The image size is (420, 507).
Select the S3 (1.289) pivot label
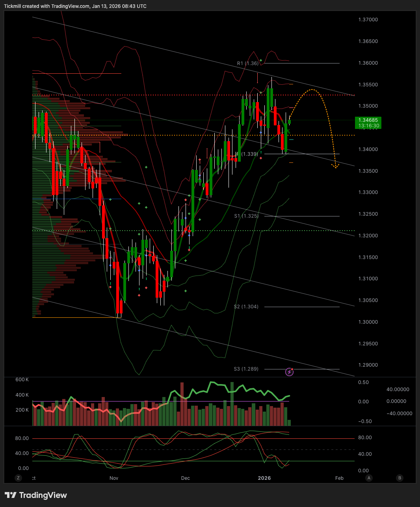tap(246, 369)
